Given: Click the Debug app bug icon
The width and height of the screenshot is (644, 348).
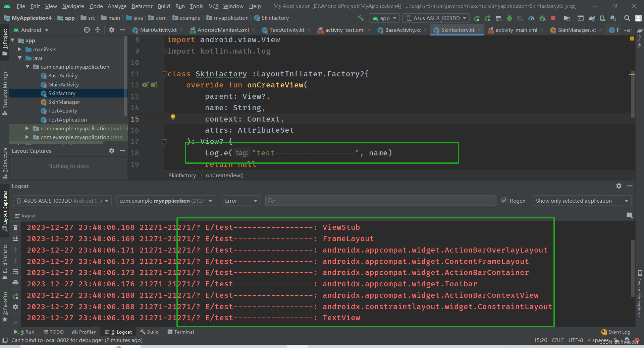Looking at the screenshot, I should [x=509, y=18].
